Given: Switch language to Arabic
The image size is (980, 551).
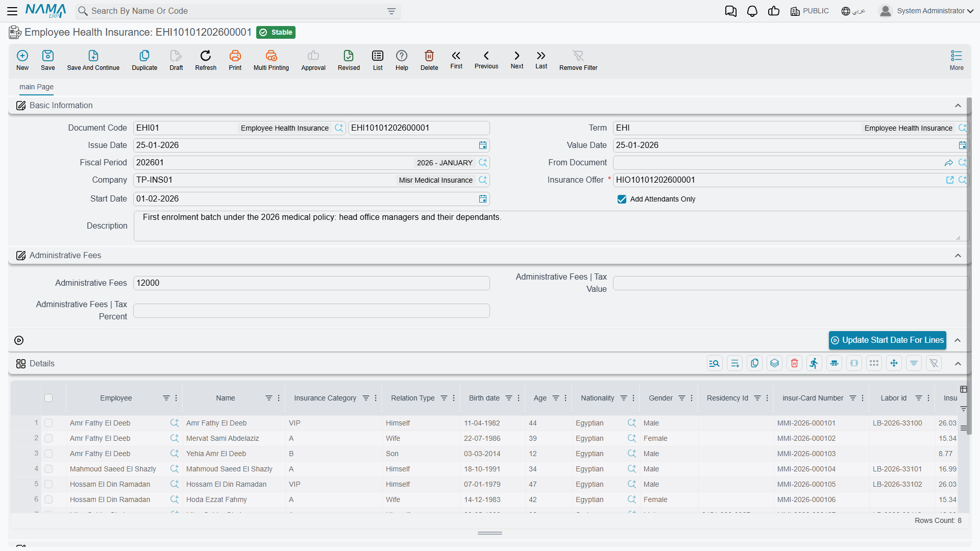Looking at the screenshot, I should 853,11.
